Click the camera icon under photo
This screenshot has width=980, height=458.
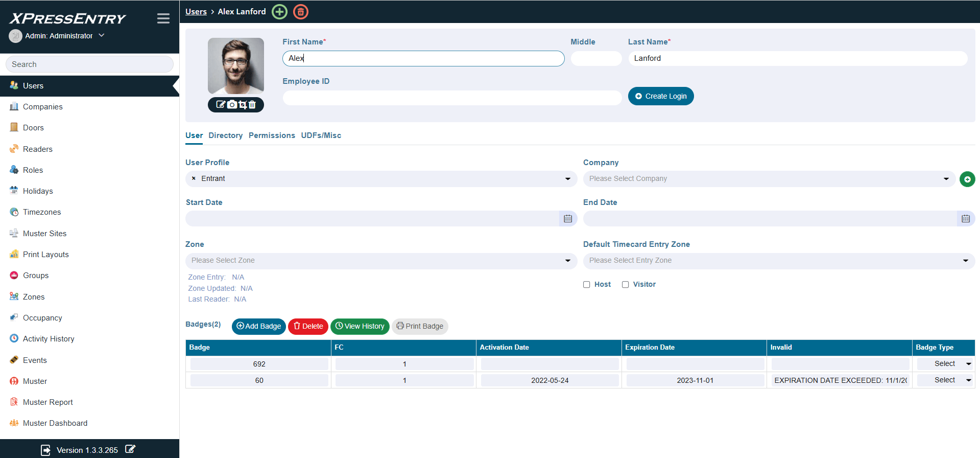click(232, 105)
